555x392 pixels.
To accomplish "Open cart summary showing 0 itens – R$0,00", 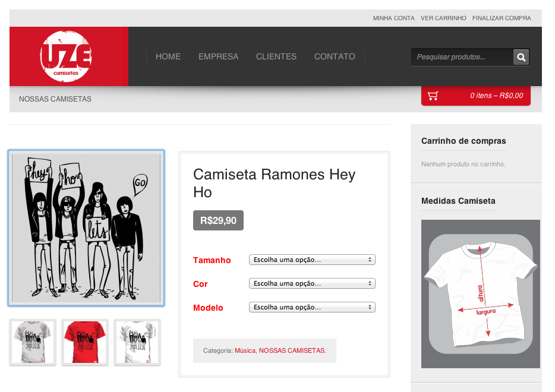I will pos(476,96).
